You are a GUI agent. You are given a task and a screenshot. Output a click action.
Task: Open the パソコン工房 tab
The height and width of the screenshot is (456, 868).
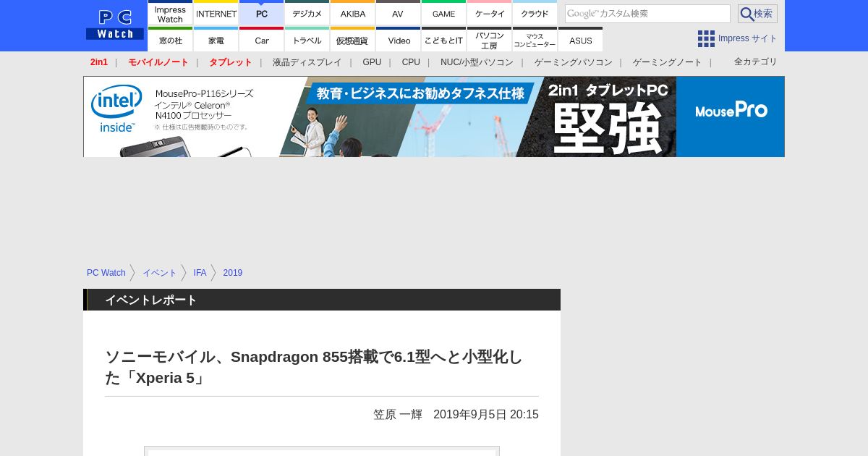(490, 39)
